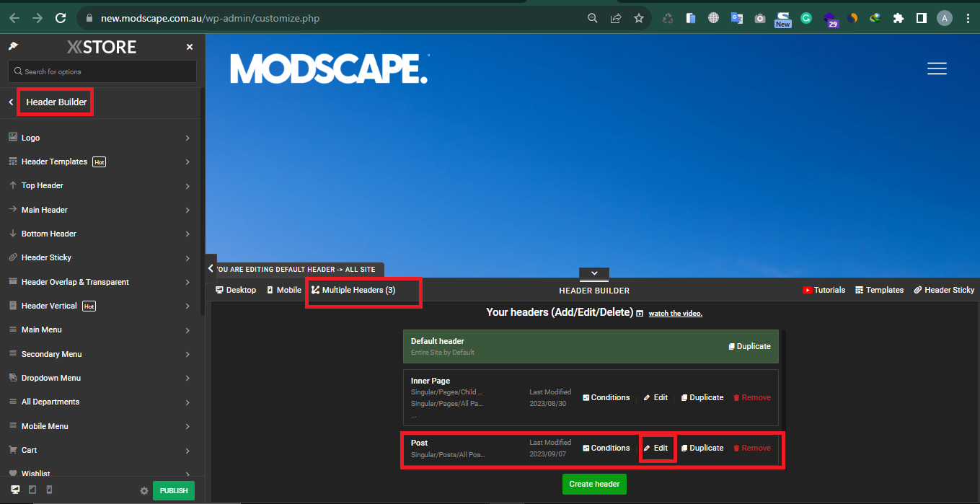Bookmark this page with star icon

(x=639, y=18)
